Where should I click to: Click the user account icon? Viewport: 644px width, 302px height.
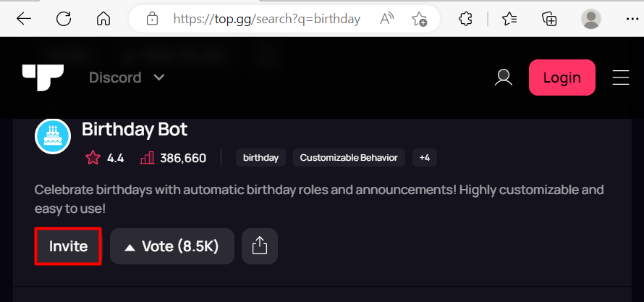click(x=504, y=77)
